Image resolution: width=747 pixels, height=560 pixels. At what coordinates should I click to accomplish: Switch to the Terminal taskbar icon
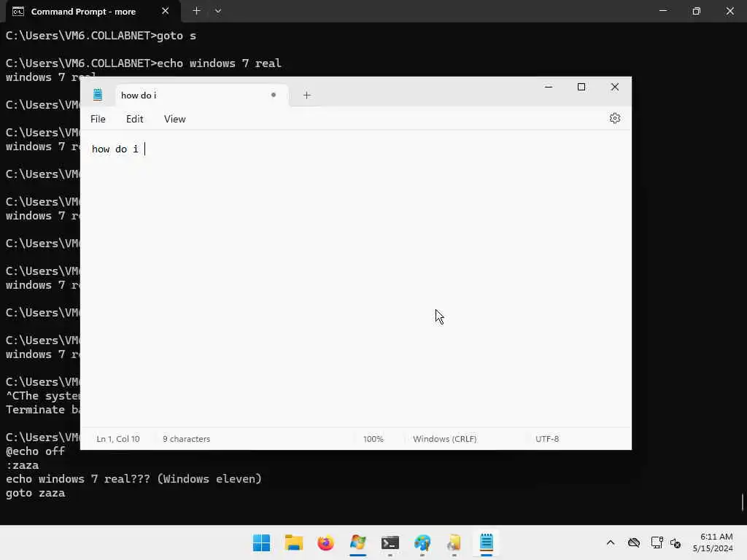[390, 542]
